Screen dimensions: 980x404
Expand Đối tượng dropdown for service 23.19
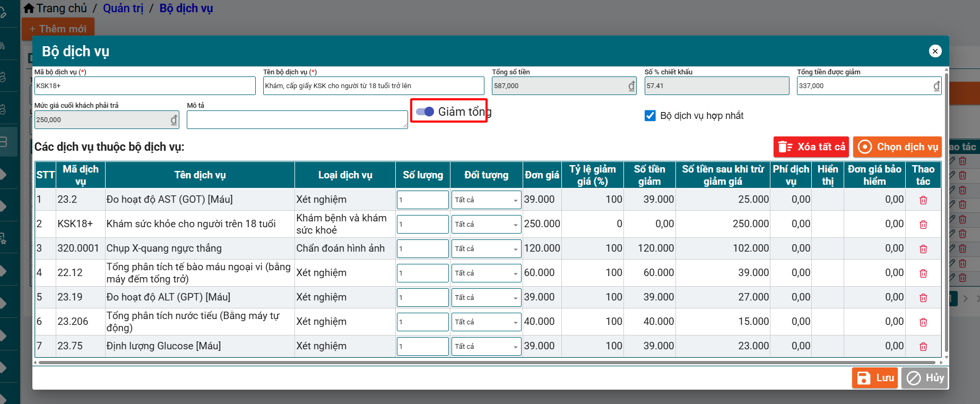(486, 298)
